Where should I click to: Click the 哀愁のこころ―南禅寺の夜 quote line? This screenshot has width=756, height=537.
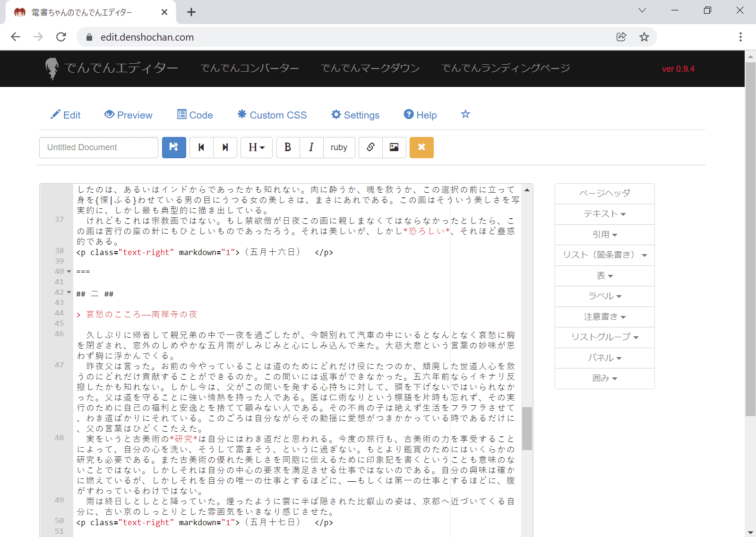[x=137, y=315]
